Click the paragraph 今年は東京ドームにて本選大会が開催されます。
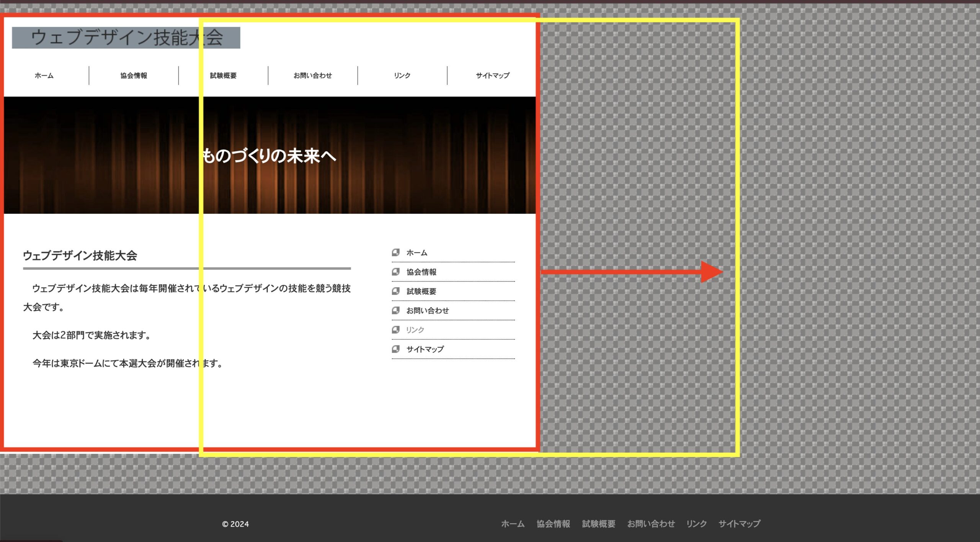 (x=128, y=363)
